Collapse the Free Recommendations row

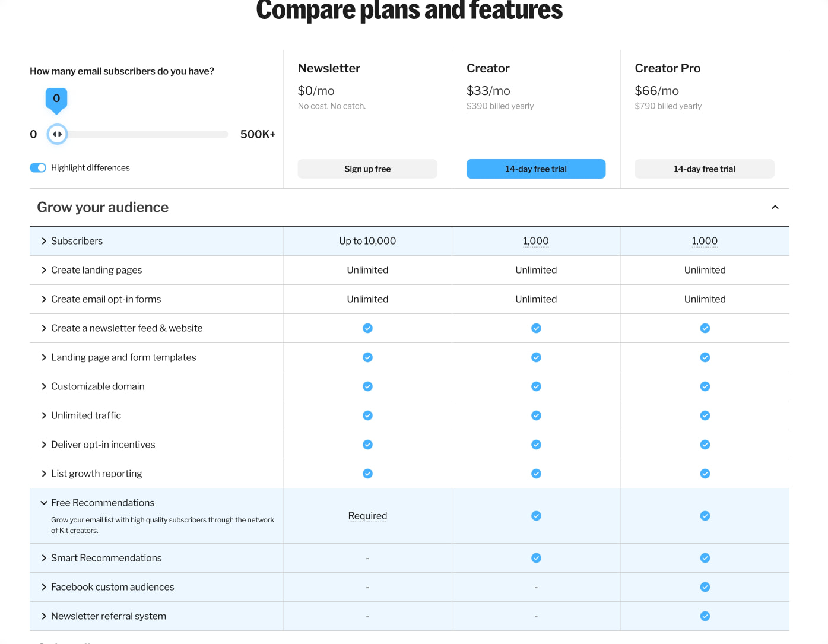click(44, 503)
